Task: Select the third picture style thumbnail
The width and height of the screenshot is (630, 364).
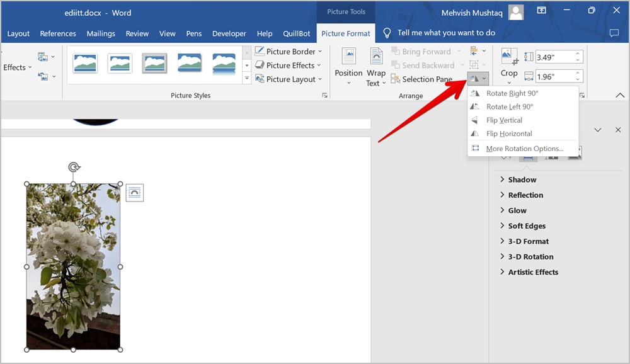Action: point(154,62)
